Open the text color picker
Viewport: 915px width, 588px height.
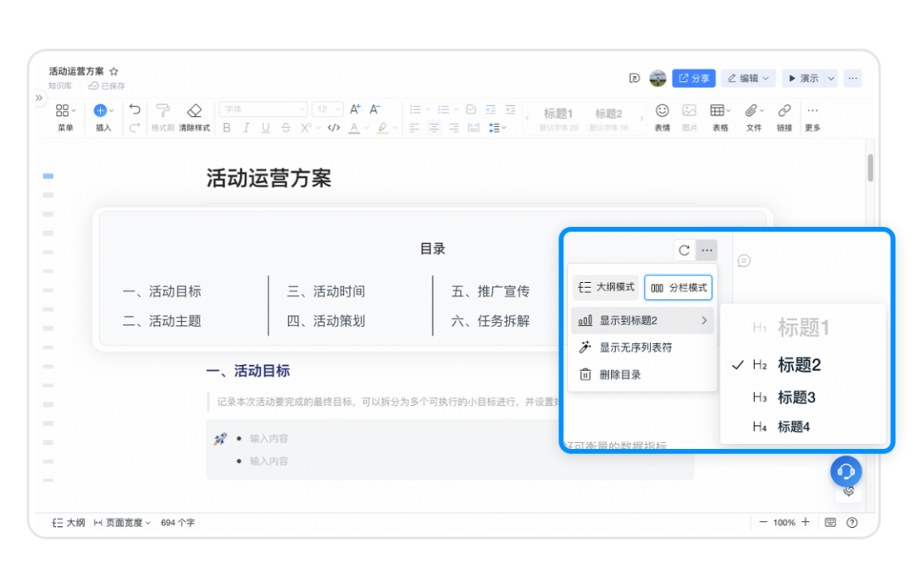(354, 128)
